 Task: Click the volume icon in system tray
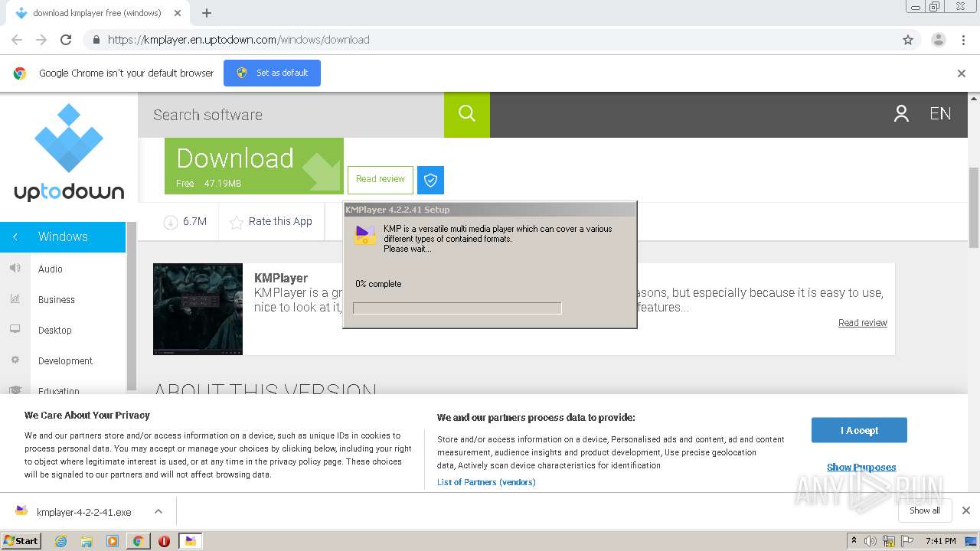point(871,541)
